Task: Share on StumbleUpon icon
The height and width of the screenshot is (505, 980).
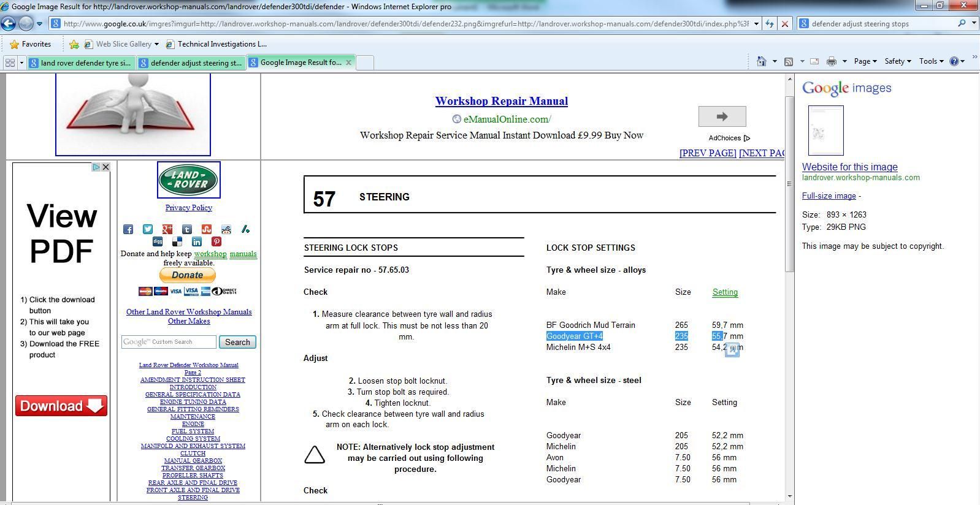Action: pyautogui.click(x=207, y=229)
